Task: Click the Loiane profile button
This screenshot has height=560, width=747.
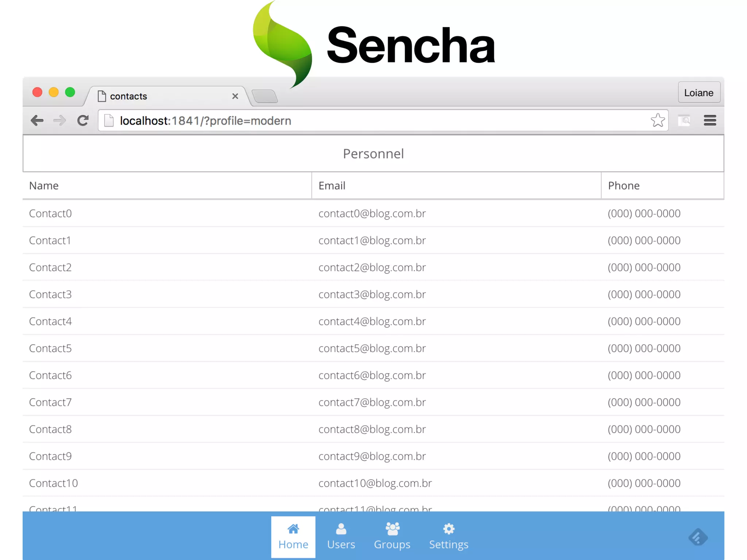Action: coord(698,93)
